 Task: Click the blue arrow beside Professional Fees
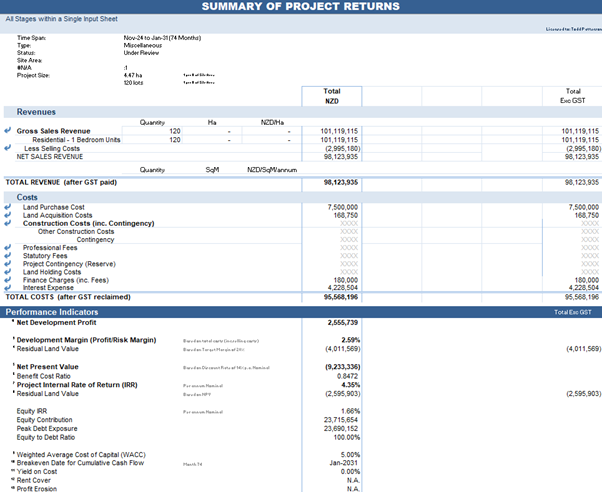pos(8,247)
